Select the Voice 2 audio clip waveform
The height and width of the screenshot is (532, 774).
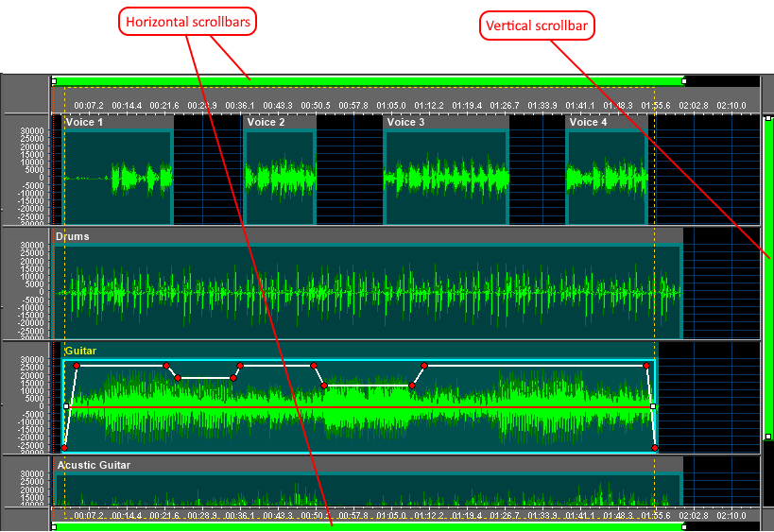279,178
